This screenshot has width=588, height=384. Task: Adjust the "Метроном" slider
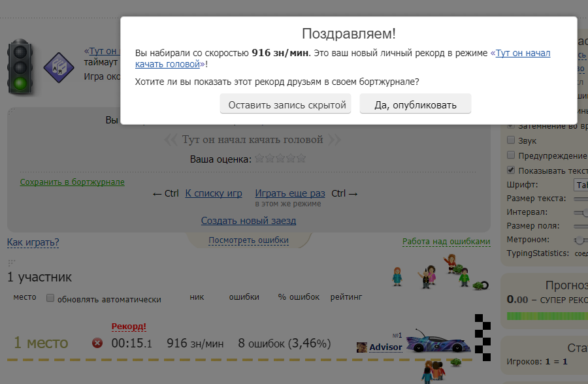(581, 240)
